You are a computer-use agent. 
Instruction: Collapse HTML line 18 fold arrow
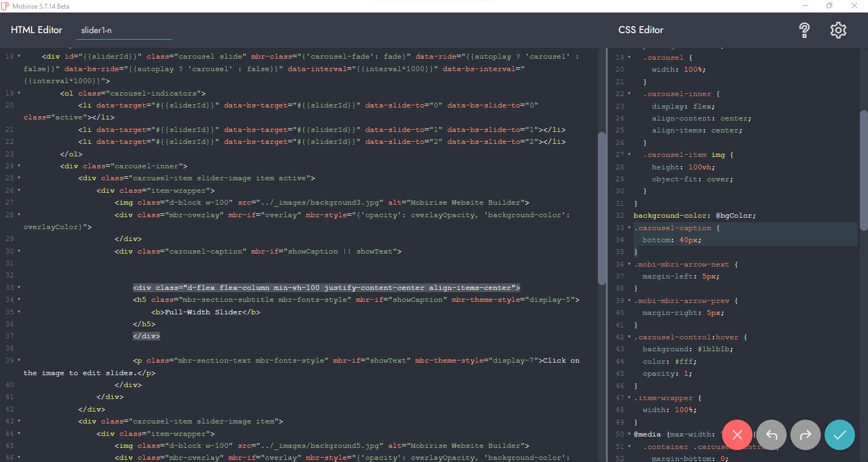pyautogui.click(x=19, y=56)
